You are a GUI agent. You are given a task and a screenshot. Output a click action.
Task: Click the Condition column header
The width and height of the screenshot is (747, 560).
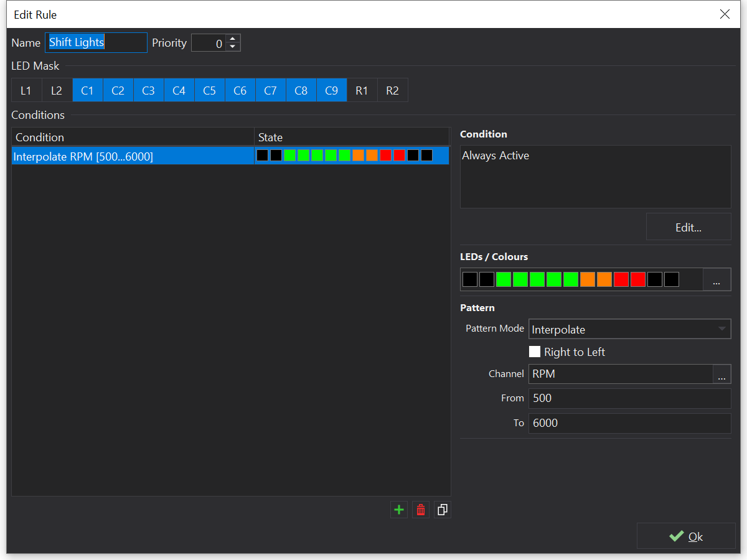click(133, 137)
